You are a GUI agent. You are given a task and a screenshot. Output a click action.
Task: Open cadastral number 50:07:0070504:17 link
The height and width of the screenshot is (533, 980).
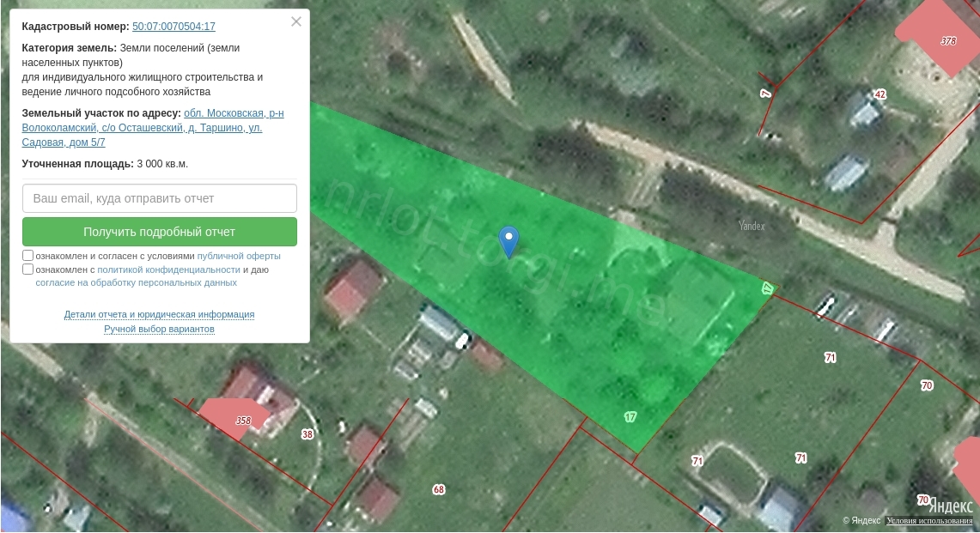click(173, 27)
